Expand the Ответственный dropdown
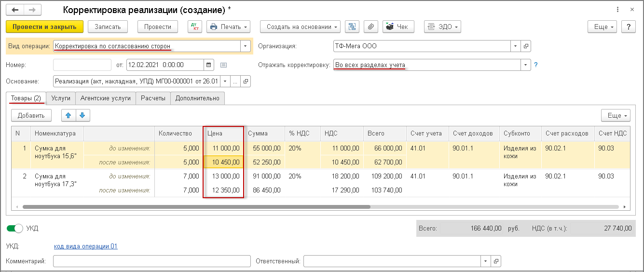644x272 pixels. (486, 261)
